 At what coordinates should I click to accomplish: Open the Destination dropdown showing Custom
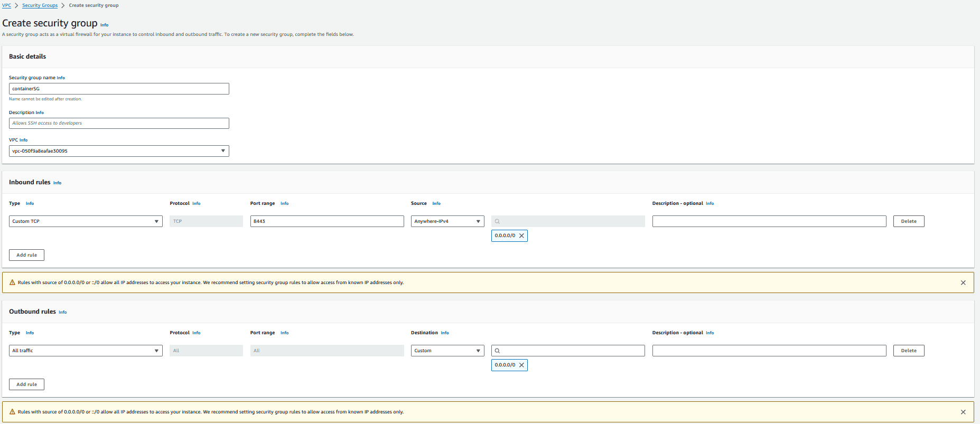tap(447, 351)
